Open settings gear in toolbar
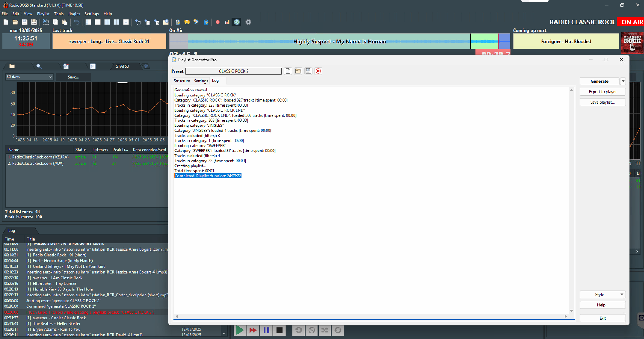The height and width of the screenshot is (339, 644). (x=248, y=22)
